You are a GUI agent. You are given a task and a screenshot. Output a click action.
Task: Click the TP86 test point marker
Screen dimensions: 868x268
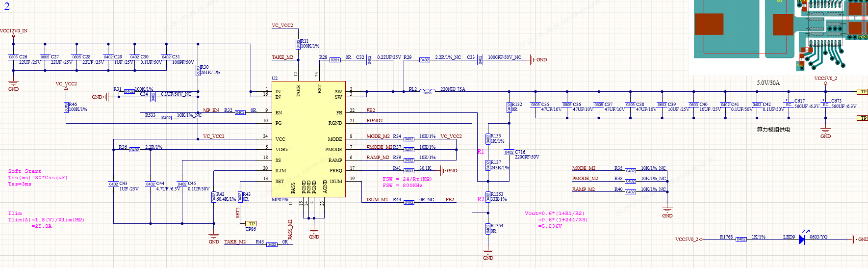(x=251, y=224)
